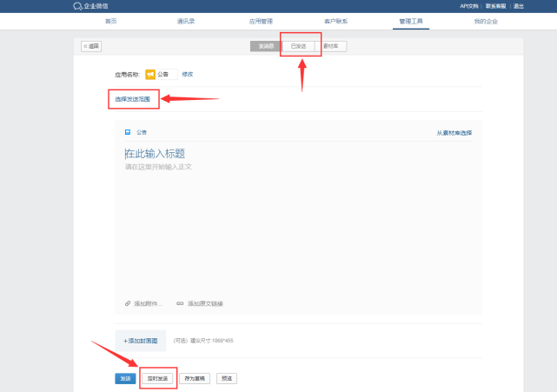Click the yellow 公告 megaphone app icon
Viewport: 557px width, 392px height.
pos(150,74)
